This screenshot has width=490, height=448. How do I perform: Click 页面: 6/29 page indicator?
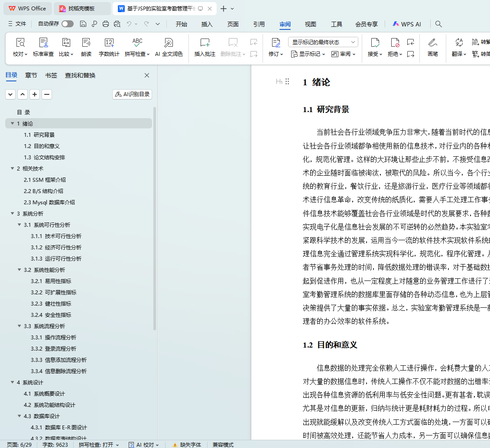pyautogui.click(x=19, y=445)
